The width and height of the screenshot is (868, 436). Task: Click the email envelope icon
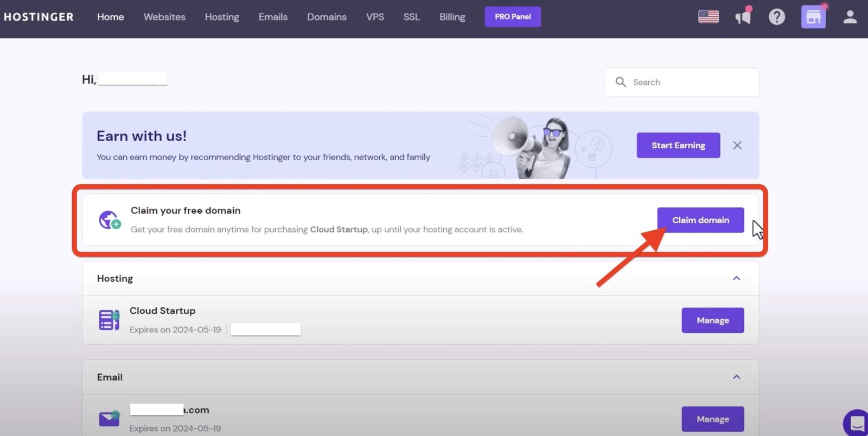tap(109, 419)
